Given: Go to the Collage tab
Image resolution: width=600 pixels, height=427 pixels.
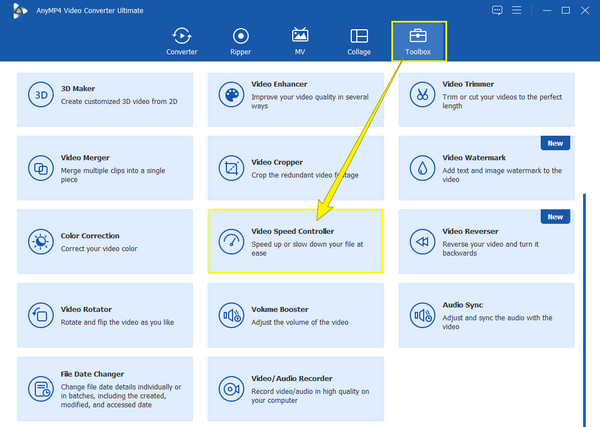Looking at the screenshot, I should (x=359, y=41).
